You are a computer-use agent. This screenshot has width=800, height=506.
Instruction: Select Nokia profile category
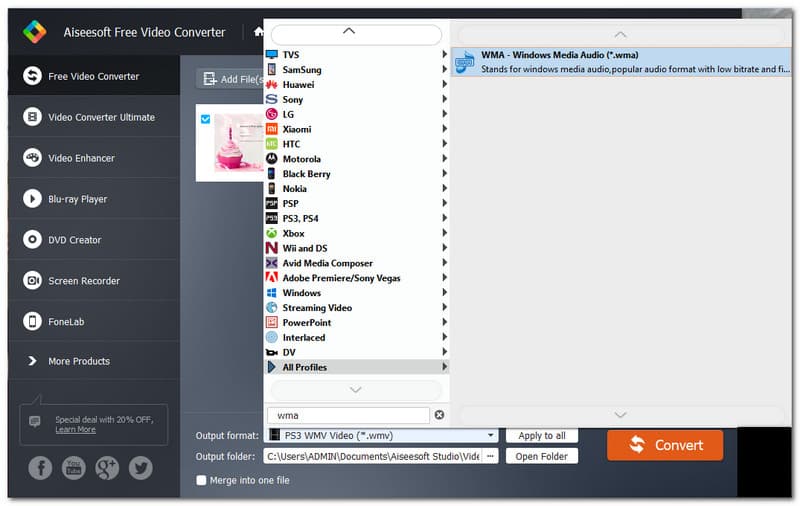click(356, 188)
